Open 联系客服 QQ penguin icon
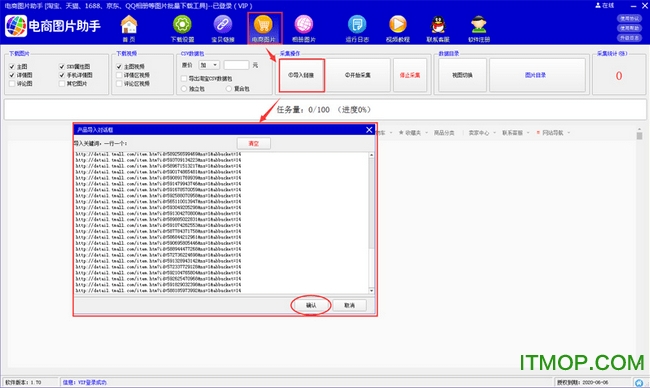The width and height of the screenshot is (650, 388). click(438, 28)
